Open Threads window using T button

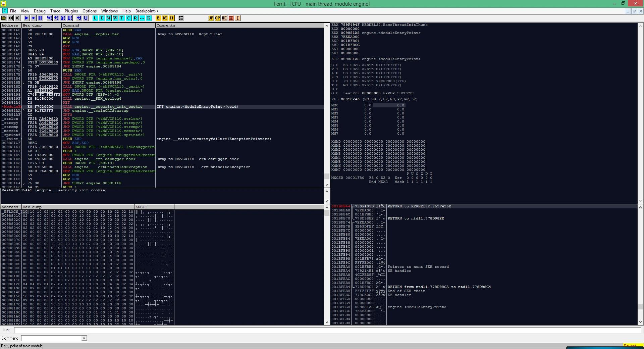pos(122,18)
